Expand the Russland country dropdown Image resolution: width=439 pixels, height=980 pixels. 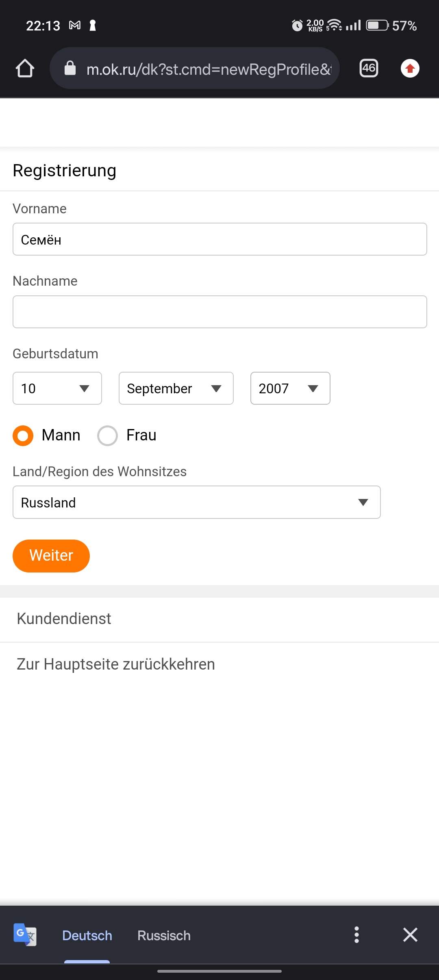[x=197, y=502]
